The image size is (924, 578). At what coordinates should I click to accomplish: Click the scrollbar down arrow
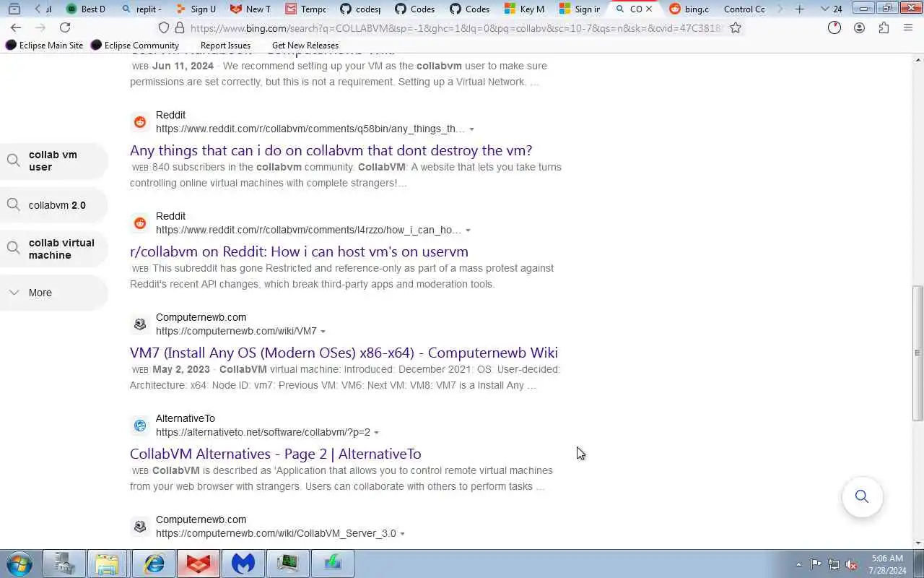point(918,543)
